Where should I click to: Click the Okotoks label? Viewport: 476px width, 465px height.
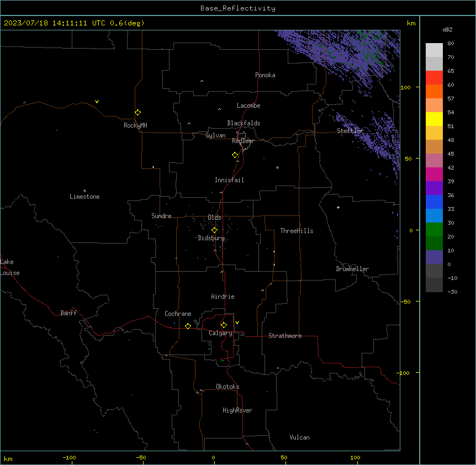[x=228, y=387]
